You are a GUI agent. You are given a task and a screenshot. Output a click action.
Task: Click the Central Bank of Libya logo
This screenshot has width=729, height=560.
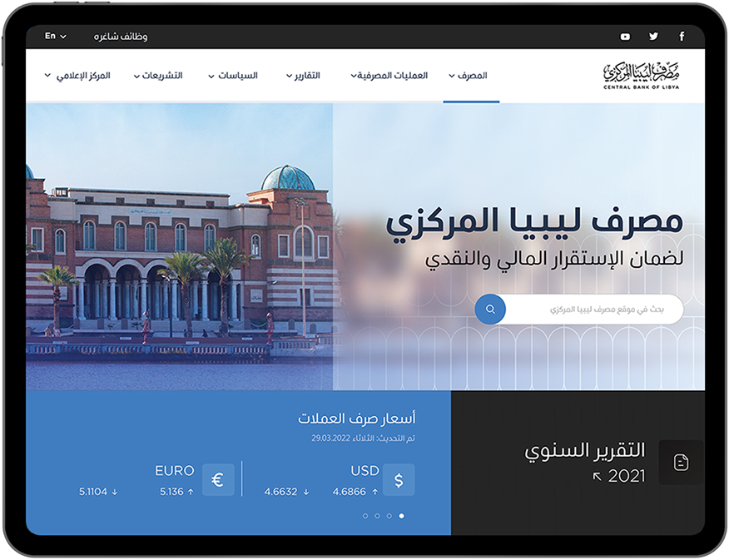[641, 75]
